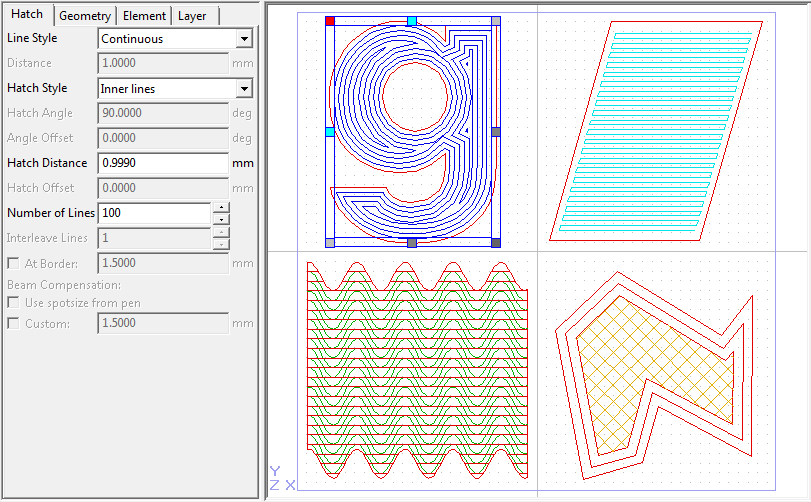Open the Geometry tab
This screenshot has width=811, height=502.
[85, 16]
